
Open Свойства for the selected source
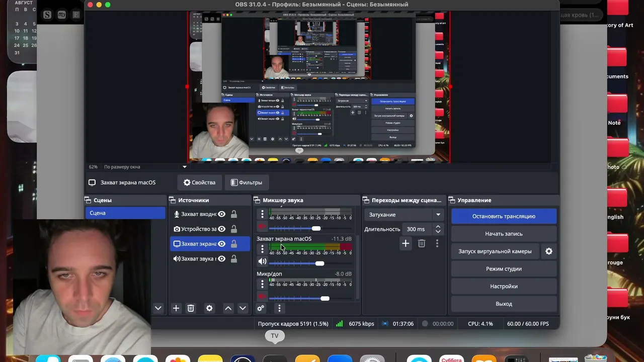[199, 183]
